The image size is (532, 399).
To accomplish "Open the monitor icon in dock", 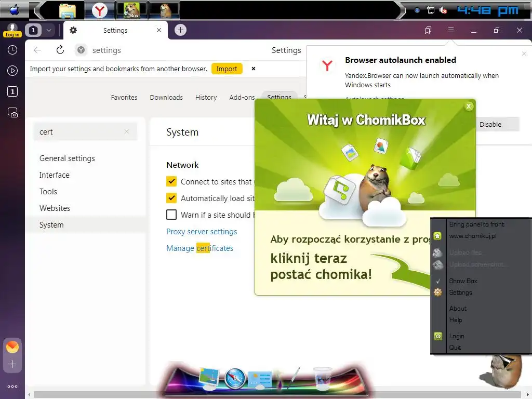I will (209, 379).
